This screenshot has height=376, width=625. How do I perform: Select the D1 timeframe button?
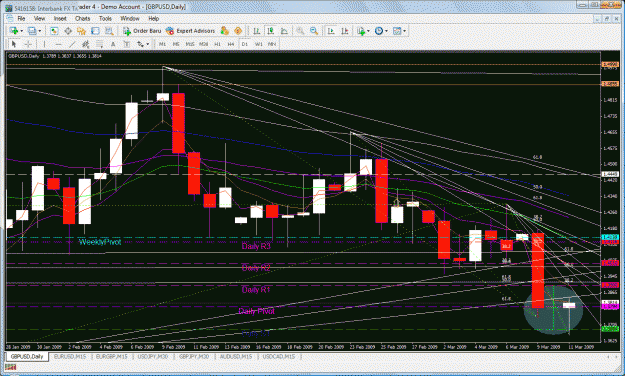point(245,44)
